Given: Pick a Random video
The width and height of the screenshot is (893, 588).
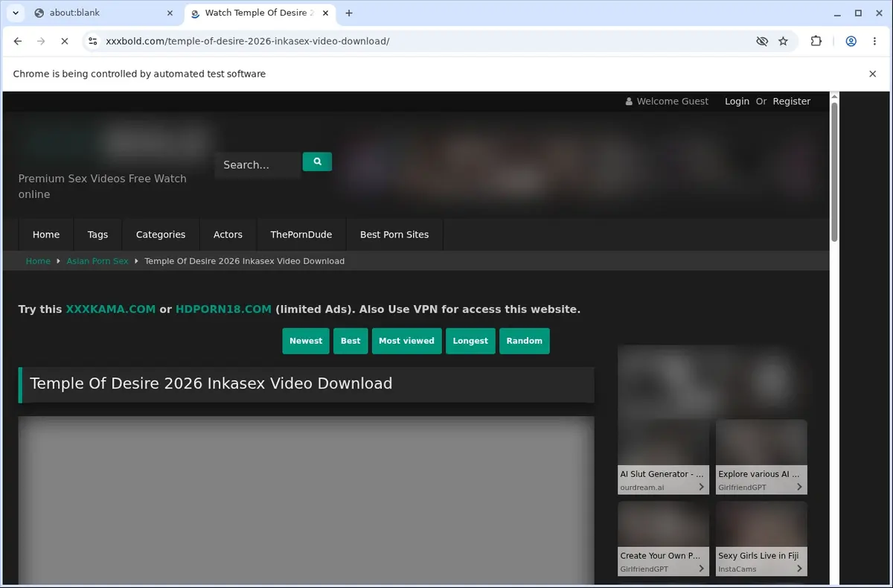Looking at the screenshot, I should (x=525, y=341).
